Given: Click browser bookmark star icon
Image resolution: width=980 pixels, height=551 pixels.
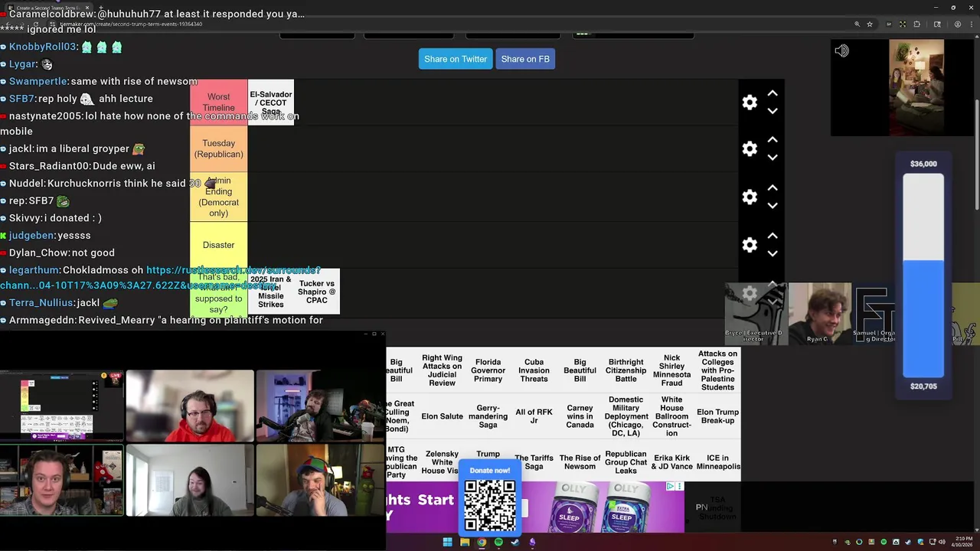Looking at the screenshot, I should (870, 24).
